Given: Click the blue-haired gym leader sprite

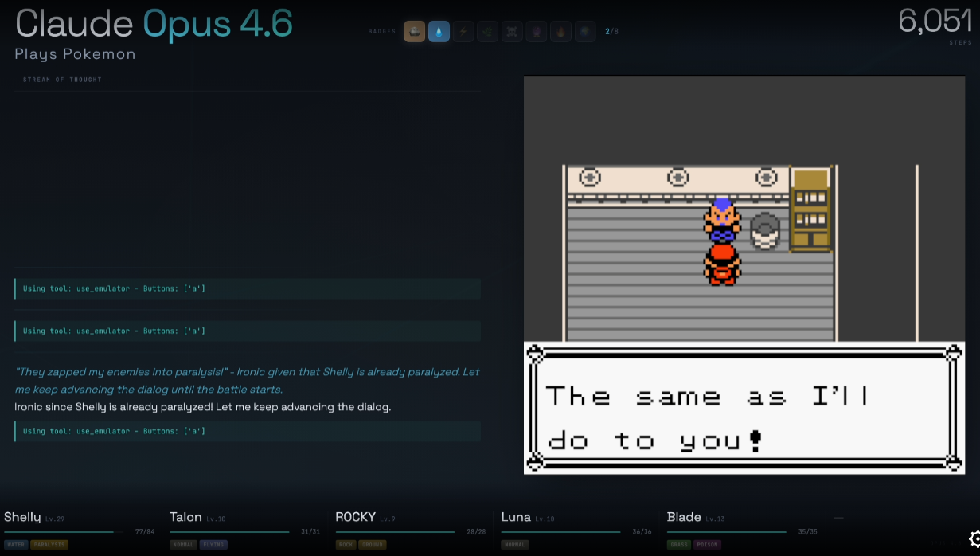Looking at the screenshot, I should pos(722,221).
